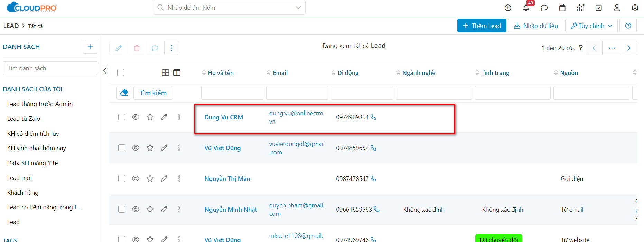Open email dung.vu@onlinecrm.vn link
This screenshot has width=644, height=242.
tap(297, 117)
